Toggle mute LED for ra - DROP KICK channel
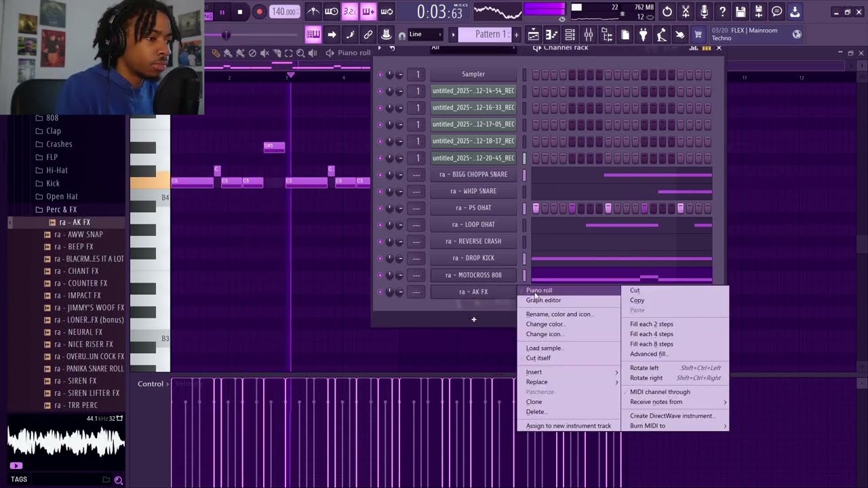 [x=380, y=258]
